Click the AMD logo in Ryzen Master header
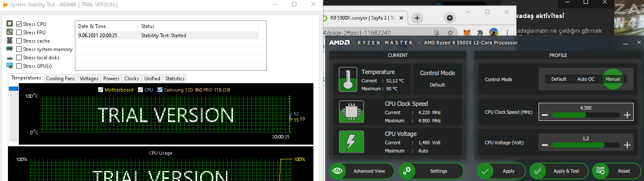644x181 pixels. [x=339, y=43]
